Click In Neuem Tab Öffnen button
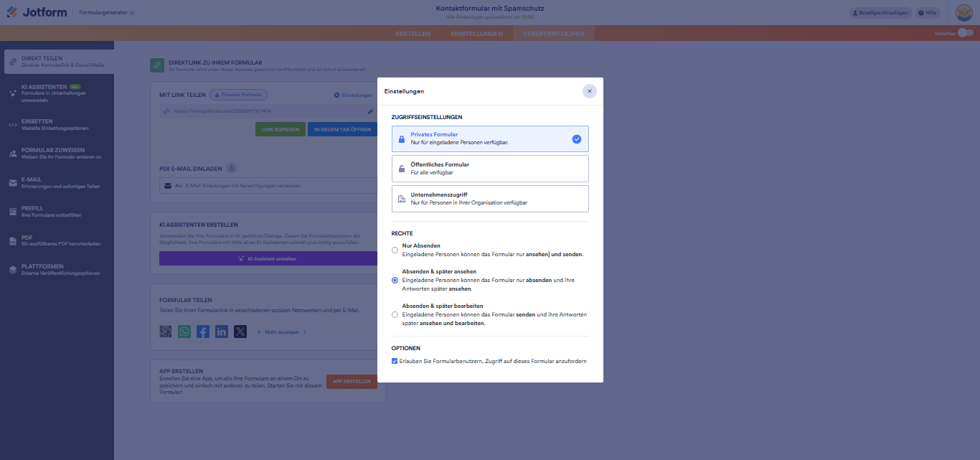The width and height of the screenshot is (980, 460). (x=342, y=130)
